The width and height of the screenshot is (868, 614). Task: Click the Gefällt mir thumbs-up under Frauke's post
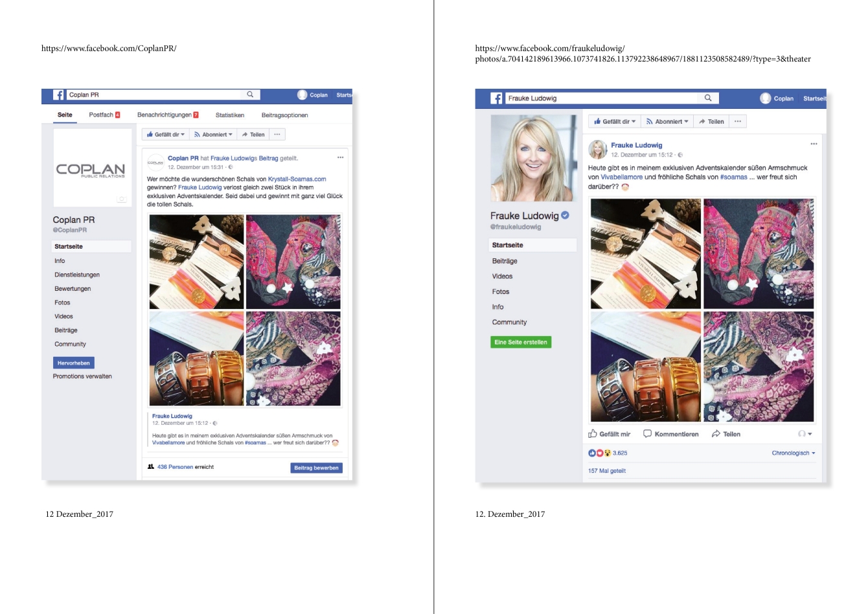click(593, 434)
